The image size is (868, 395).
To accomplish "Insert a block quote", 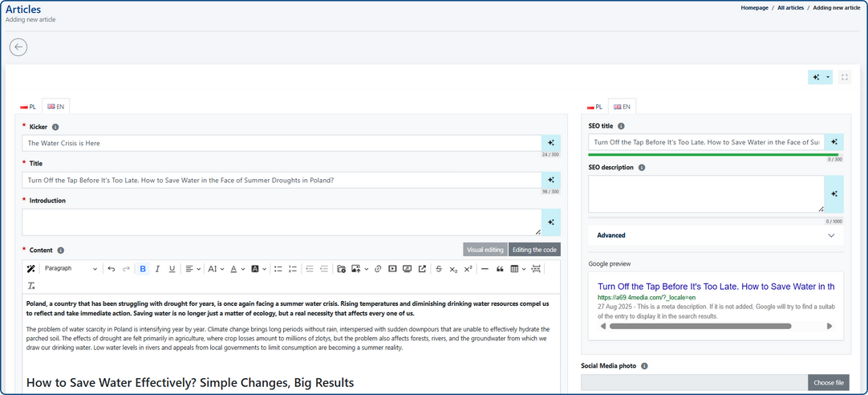I will tap(500, 269).
